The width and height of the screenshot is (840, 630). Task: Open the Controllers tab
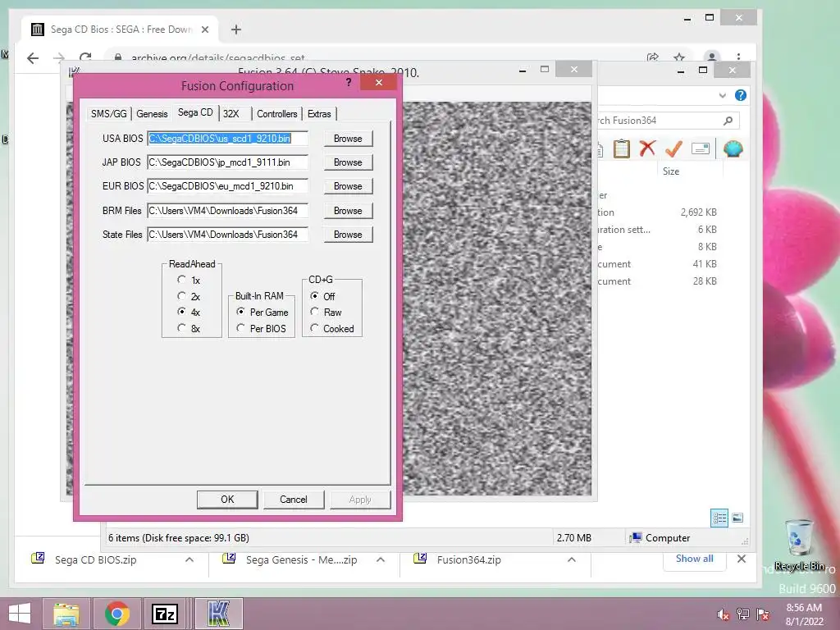coord(276,113)
